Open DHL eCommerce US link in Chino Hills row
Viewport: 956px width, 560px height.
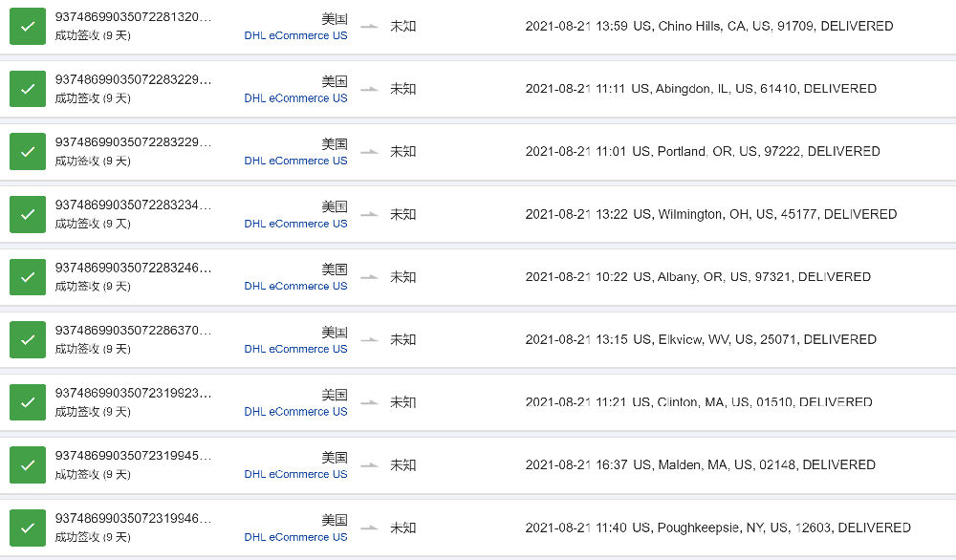click(x=295, y=35)
